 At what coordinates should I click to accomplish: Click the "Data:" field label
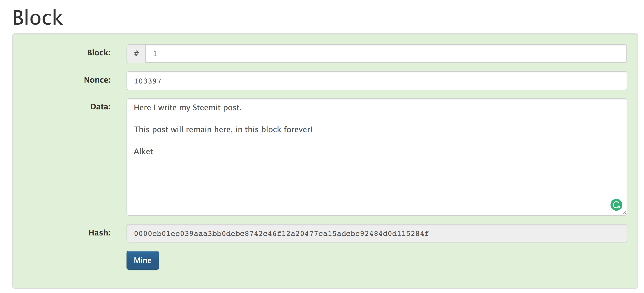click(x=100, y=107)
